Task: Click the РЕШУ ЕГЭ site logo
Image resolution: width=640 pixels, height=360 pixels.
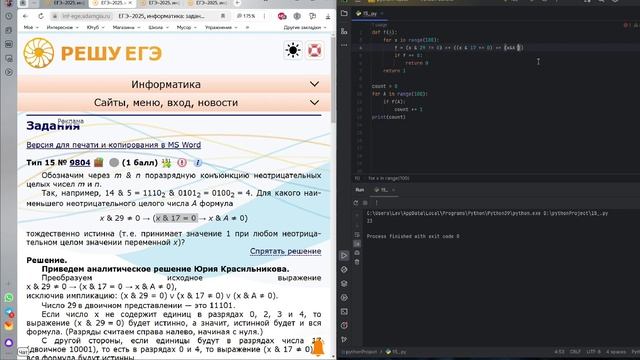Action: point(93,53)
